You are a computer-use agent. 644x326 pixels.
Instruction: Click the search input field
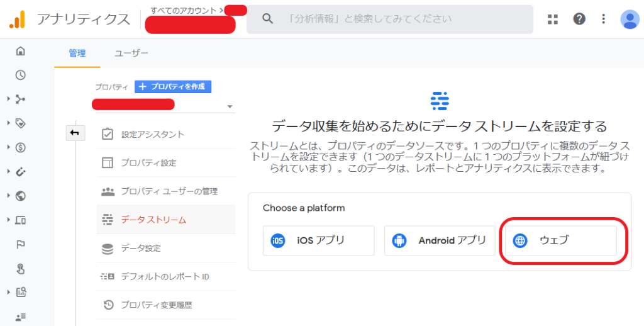point(390,19)
